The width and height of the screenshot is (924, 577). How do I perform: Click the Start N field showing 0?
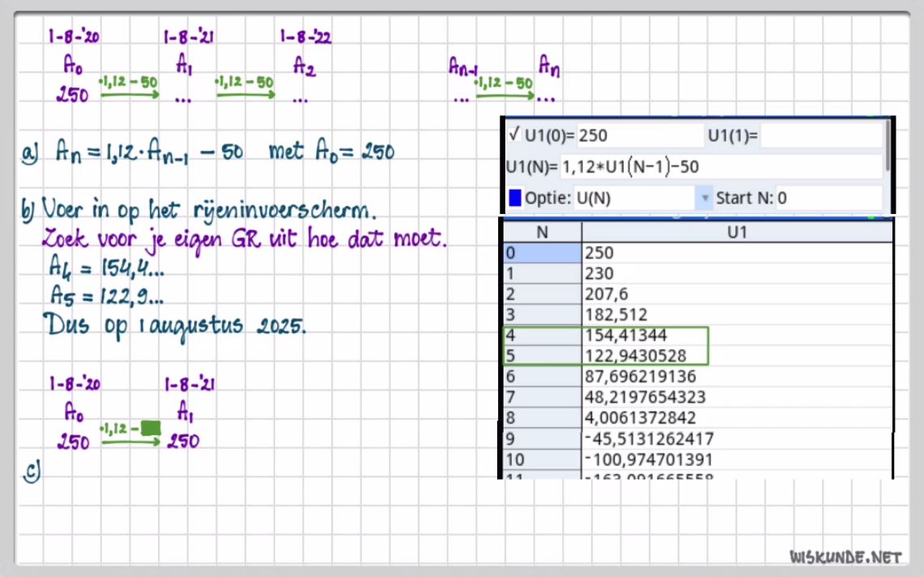828,198
